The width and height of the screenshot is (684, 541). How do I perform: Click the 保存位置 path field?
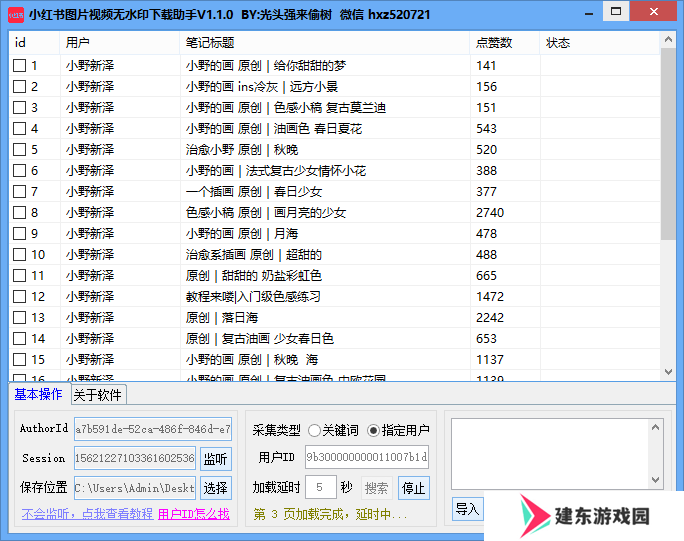[x=135, y=488]
